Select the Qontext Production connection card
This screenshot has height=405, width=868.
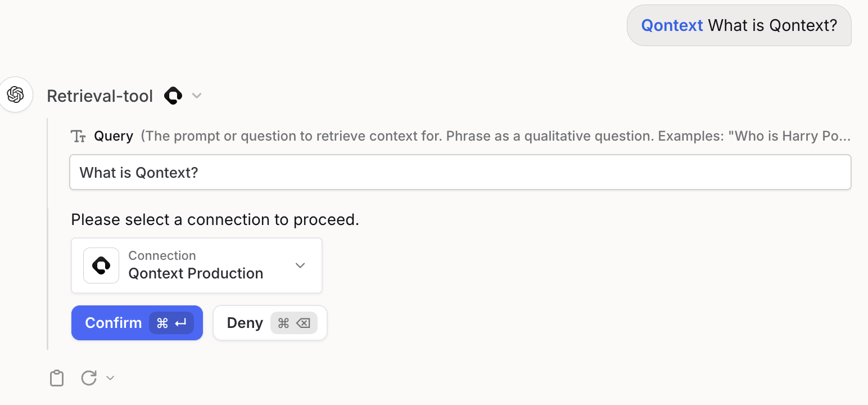point(196,265)
